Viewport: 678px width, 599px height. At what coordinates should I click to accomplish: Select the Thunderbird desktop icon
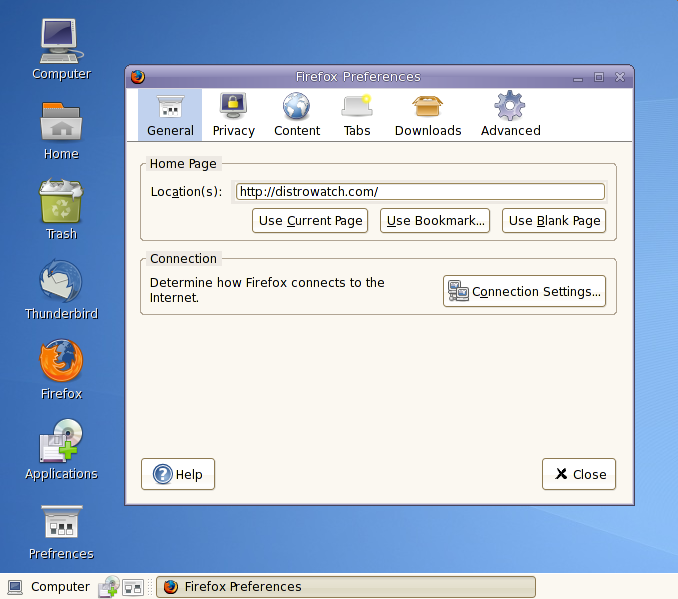click(x=61, y=290)
